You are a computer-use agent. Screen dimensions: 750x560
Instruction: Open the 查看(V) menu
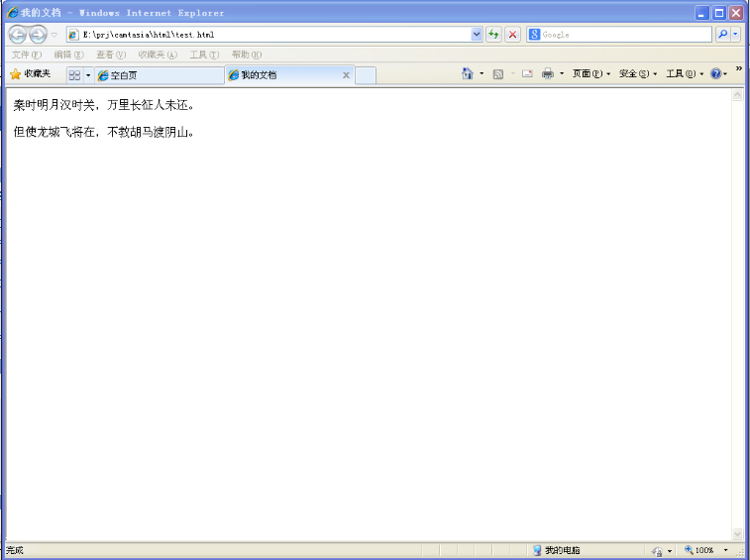110,55
